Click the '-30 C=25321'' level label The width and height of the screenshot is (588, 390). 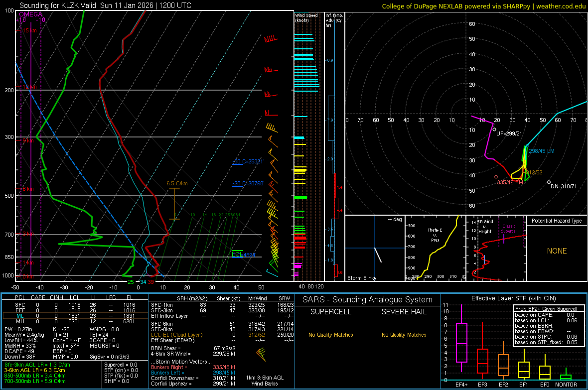point(248,161)
